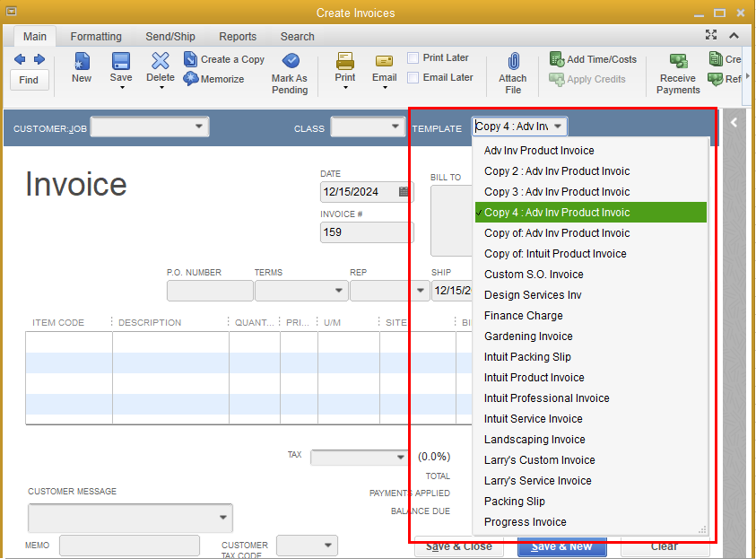Choose Finance Charge from template list
This screenshot has height=559, width=756.
(524, 316)
